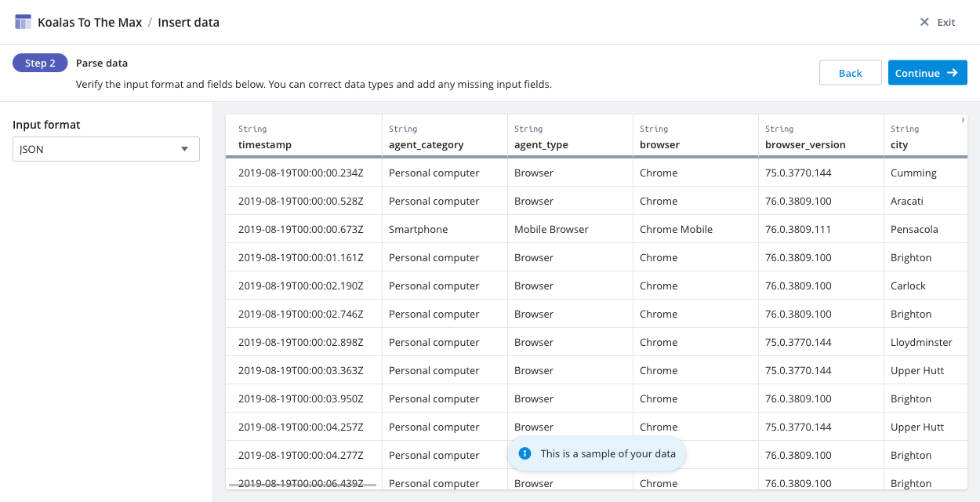
Task: Click the vertical scrollbar at table's right edge
Action: (x=964, y=120)
